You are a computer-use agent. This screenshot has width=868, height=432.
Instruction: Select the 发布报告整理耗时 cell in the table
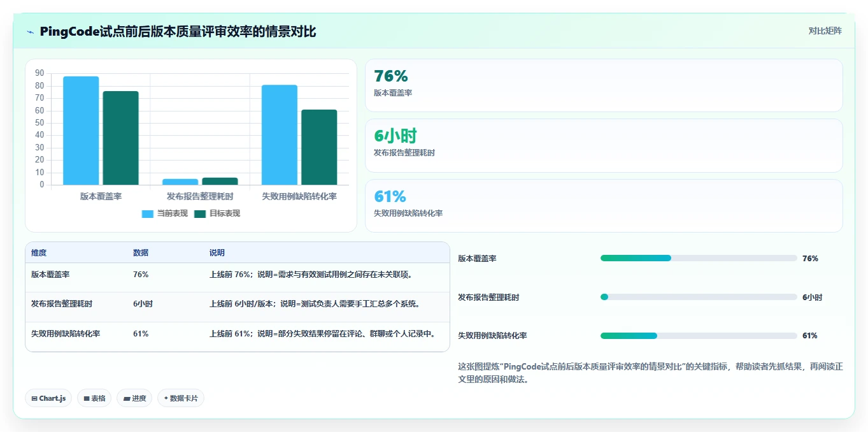62,304
